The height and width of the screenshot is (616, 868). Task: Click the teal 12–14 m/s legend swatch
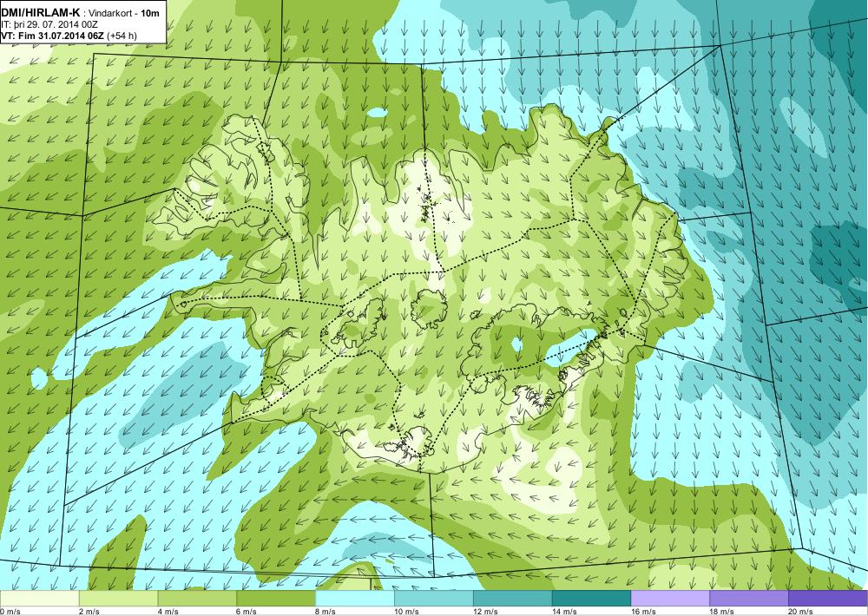click(513, 599)
